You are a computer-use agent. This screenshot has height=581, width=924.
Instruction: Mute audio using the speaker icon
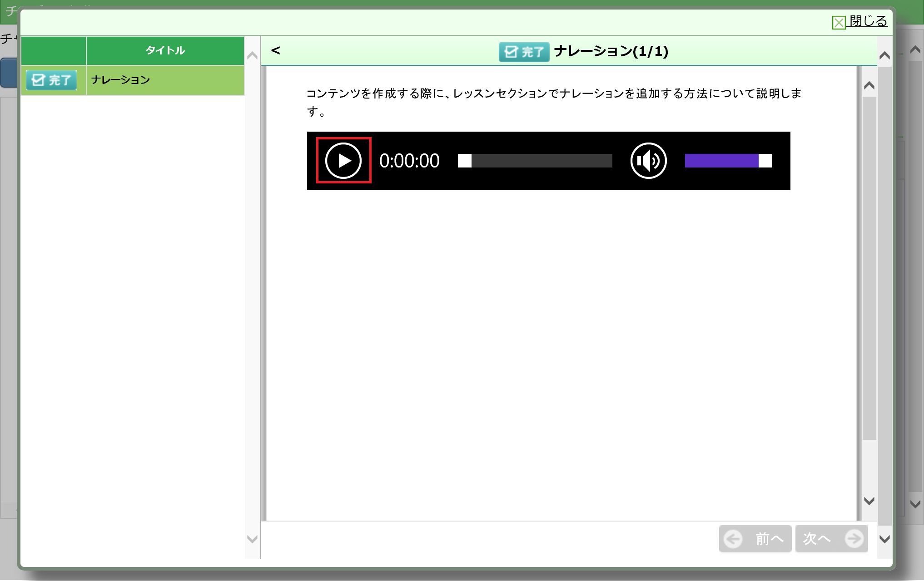pos(648,161)
